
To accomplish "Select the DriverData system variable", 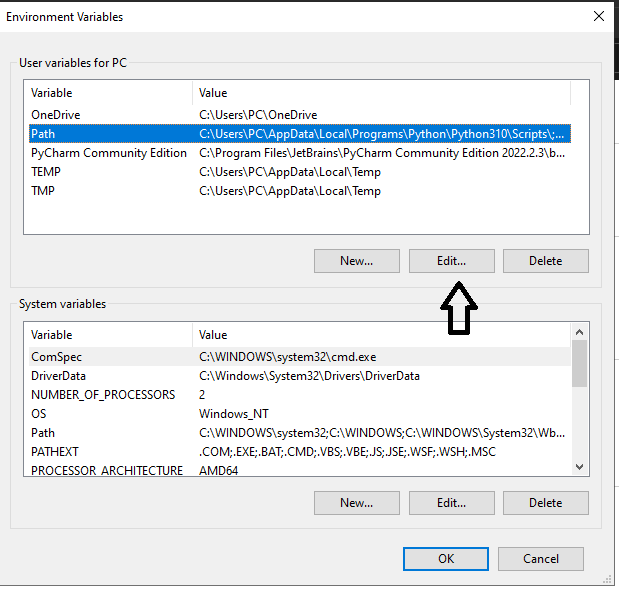I will (x=300, y=376).
